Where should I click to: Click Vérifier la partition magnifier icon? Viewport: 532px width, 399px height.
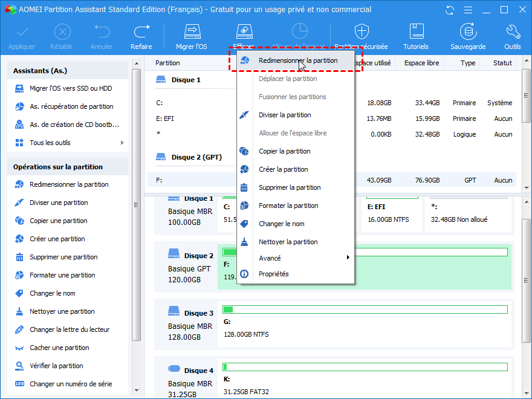[x=19, y=366]
